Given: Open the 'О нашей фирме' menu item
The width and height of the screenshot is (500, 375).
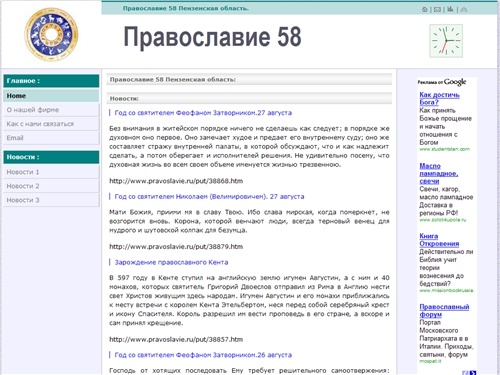Looking at the screenshot, I should pos(51,110).
